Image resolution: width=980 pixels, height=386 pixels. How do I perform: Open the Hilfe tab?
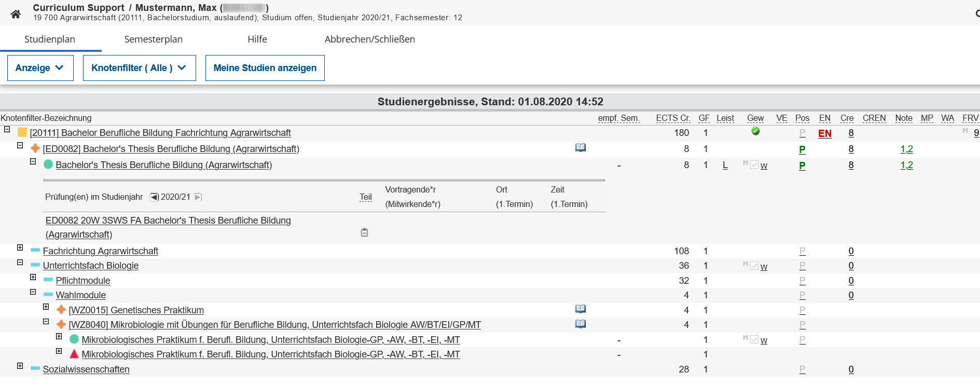tap(257, 39)
